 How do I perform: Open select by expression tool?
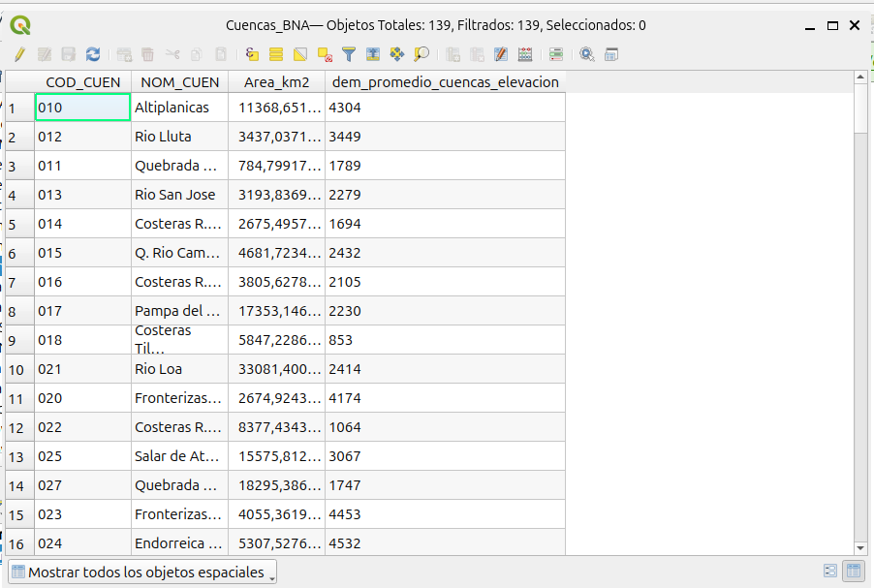pyautogui.click(x=253, y=55)
